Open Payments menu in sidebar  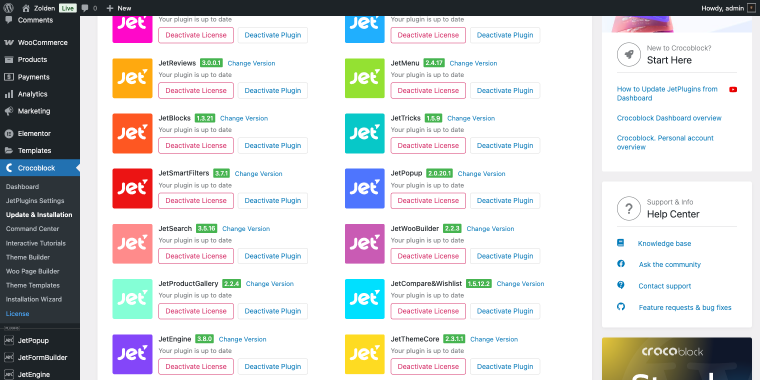pyautogui.click(x=40, y=77)
